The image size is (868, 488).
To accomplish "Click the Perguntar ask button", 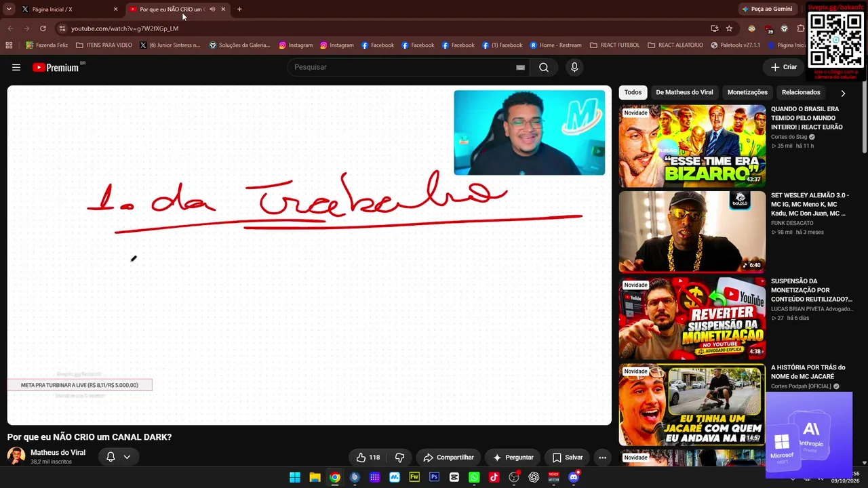I will point(513,457).
